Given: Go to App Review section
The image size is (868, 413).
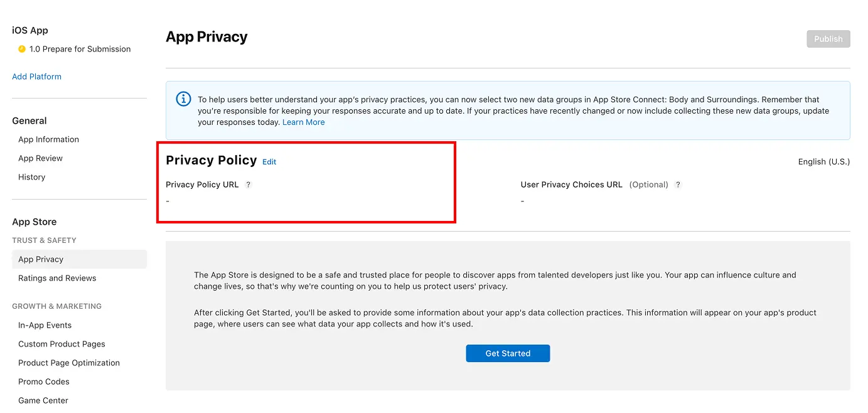Looking at the screenshot, I should click(41, 158).
